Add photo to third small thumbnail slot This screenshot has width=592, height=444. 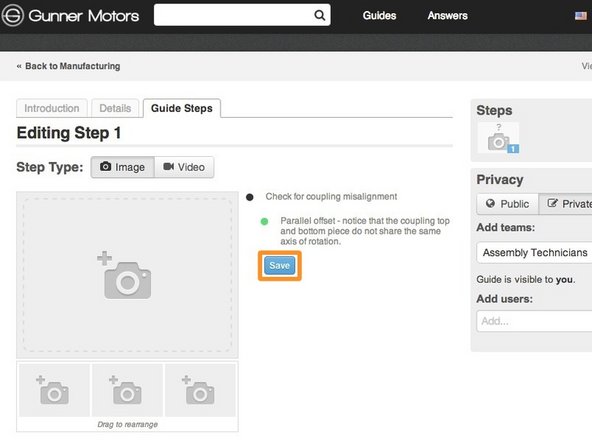[200, 390]
